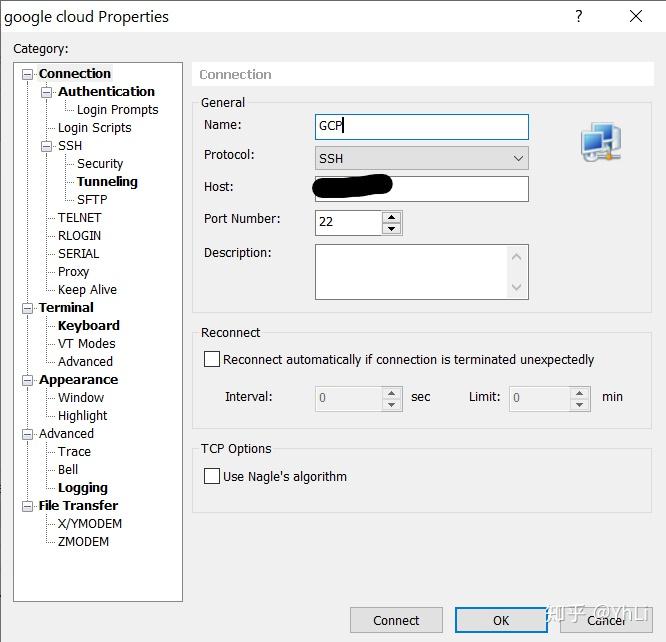666x642 pixels.
Task: Open the Keep Alive category
Action: [87, 289]
